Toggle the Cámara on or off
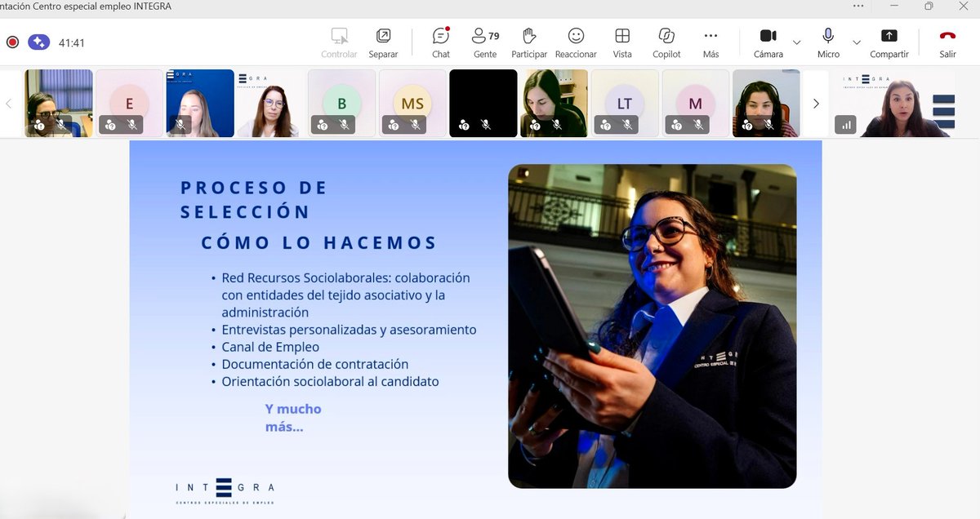 coord(768,42)
